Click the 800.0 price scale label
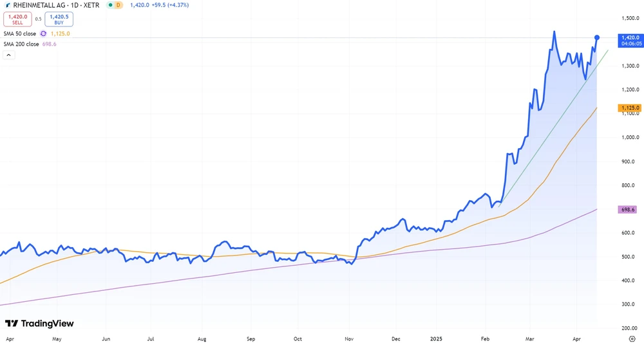The height and width of the screenshot is (343, 644). click(x=628, y=185)
